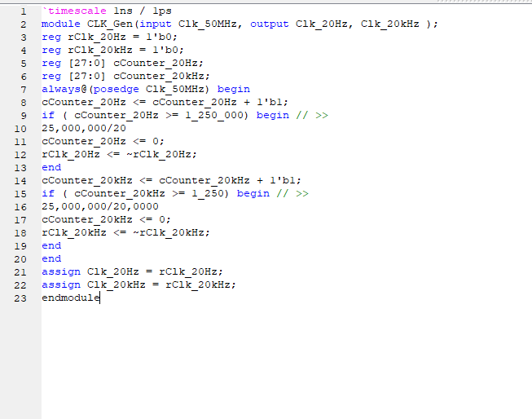Click assign keyword on line 21

(61, 272)
